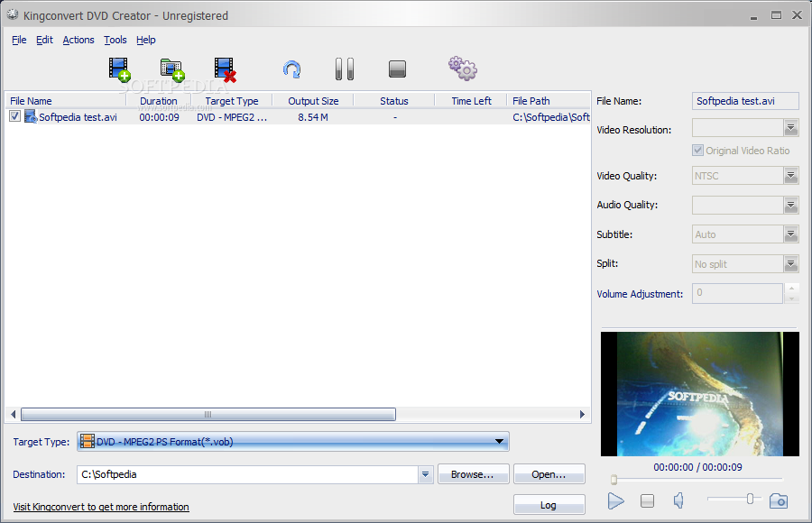Click the file list scroll left arrow

(13, 414)
